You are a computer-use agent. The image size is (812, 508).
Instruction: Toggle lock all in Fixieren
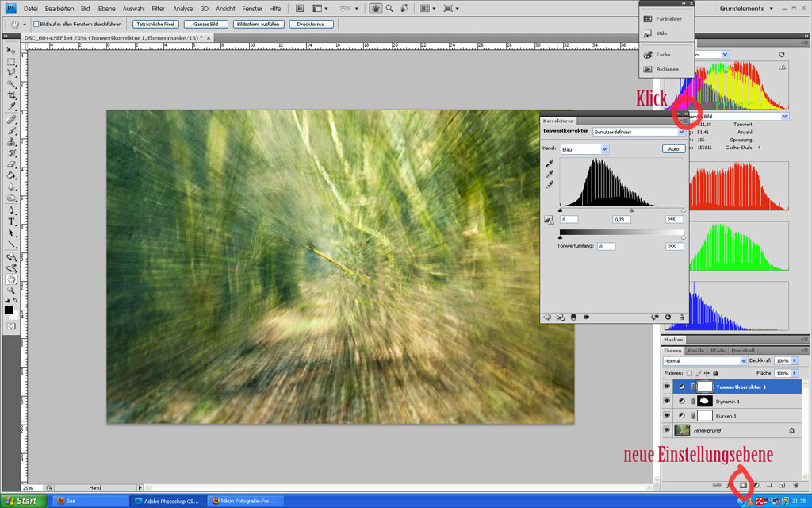tap(715, 373)
